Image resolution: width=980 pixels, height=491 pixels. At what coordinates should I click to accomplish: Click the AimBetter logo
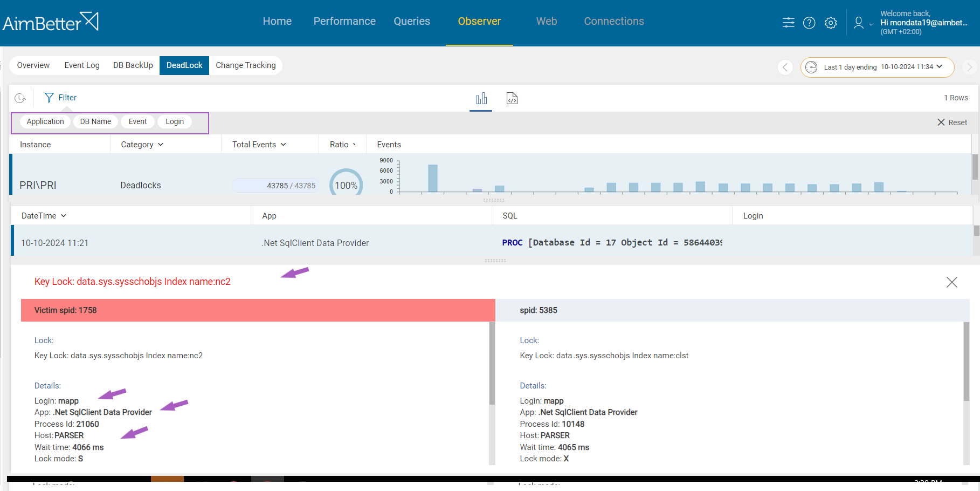51,22
